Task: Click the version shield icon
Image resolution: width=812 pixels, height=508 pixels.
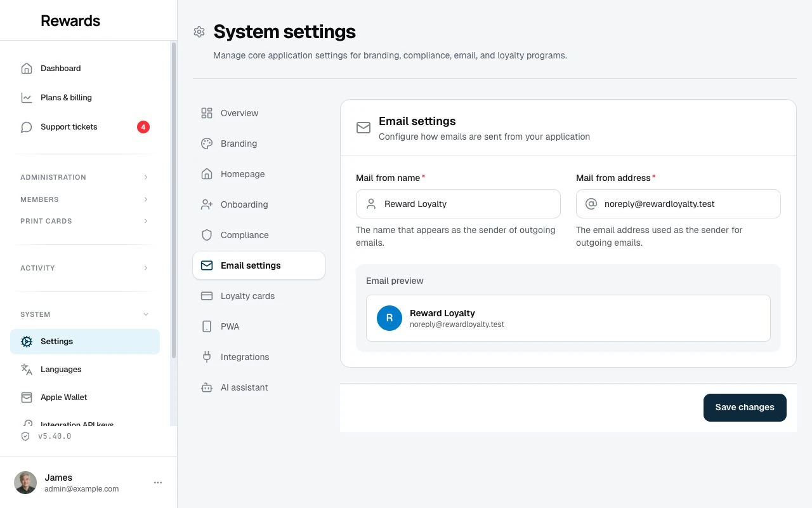Action: coord(25,436)
